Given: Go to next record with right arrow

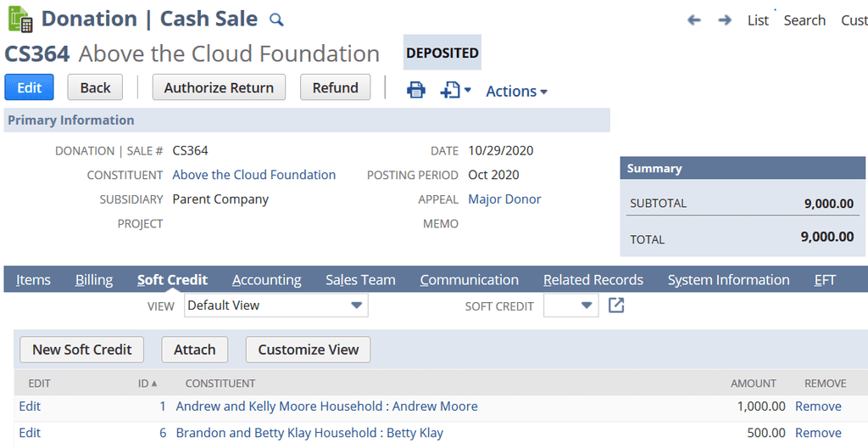Looking at the screenshot, I should click(x=725, y=20).
